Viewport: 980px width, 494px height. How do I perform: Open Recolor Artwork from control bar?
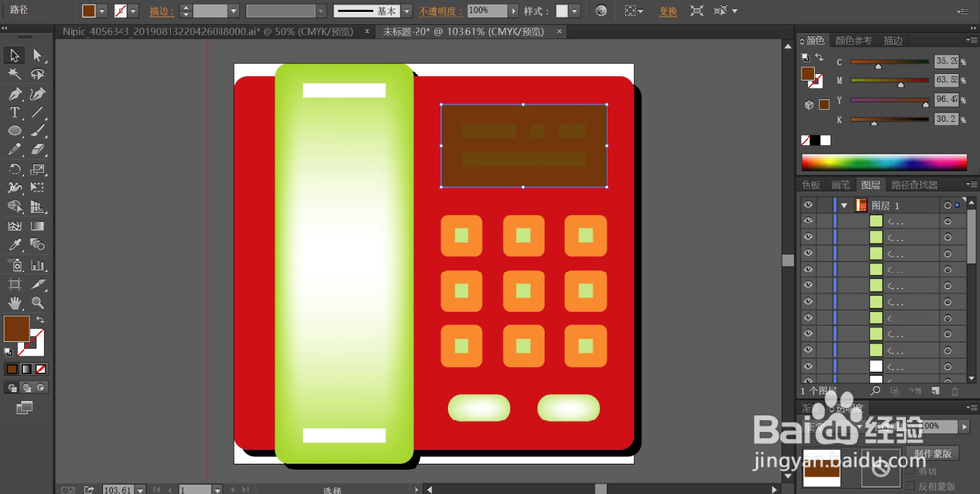(601, 11)
